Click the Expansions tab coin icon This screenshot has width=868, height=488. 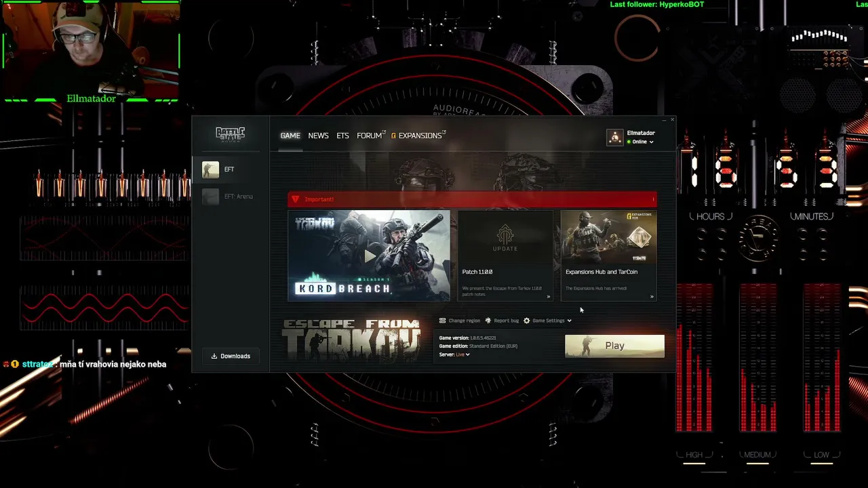pyautogui.click(x=393, y=136)
